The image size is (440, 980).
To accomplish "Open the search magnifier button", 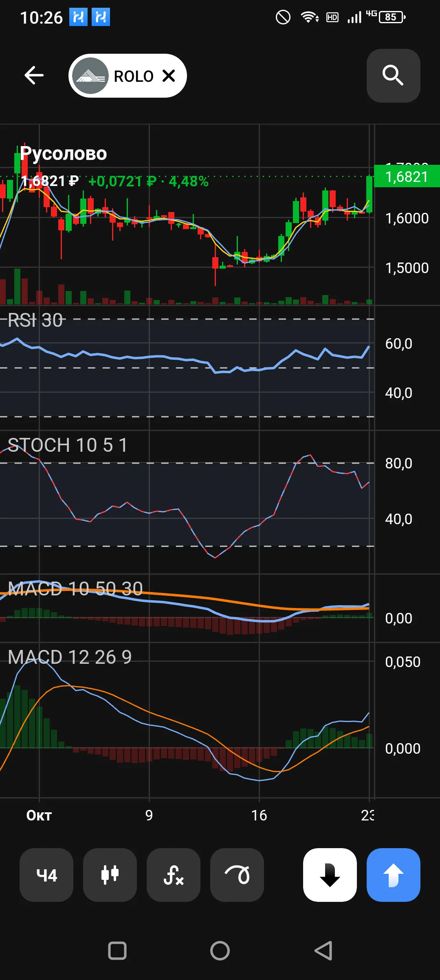I will [393, 75].
